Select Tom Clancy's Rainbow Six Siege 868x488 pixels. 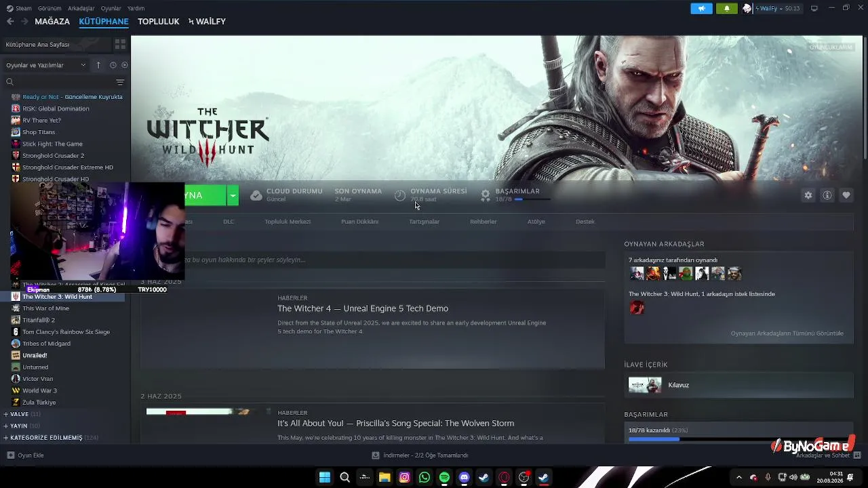tap(65, 332)
